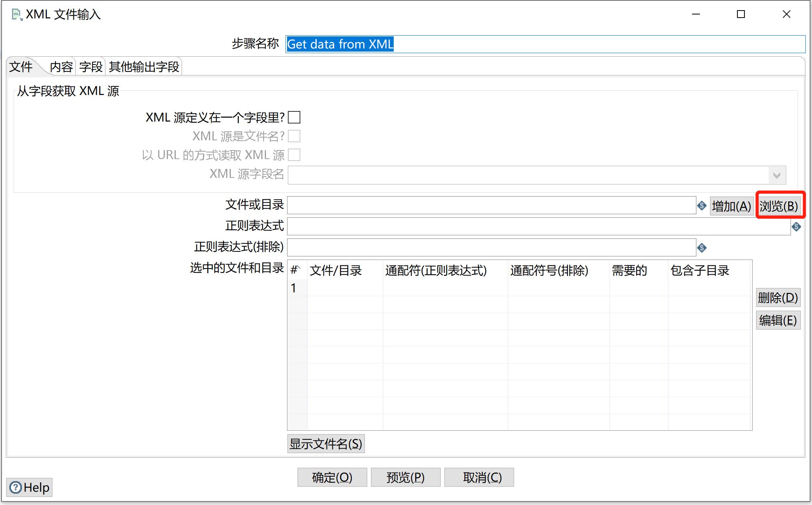Cancel with the 取消(C) button
The image size is (812, 505).
point(479,477)
